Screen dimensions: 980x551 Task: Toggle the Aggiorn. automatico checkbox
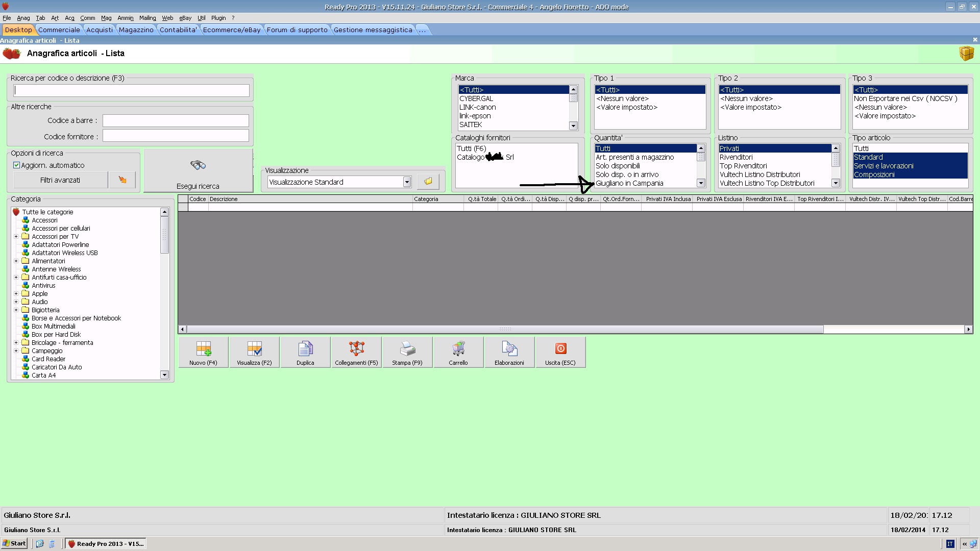16,165
